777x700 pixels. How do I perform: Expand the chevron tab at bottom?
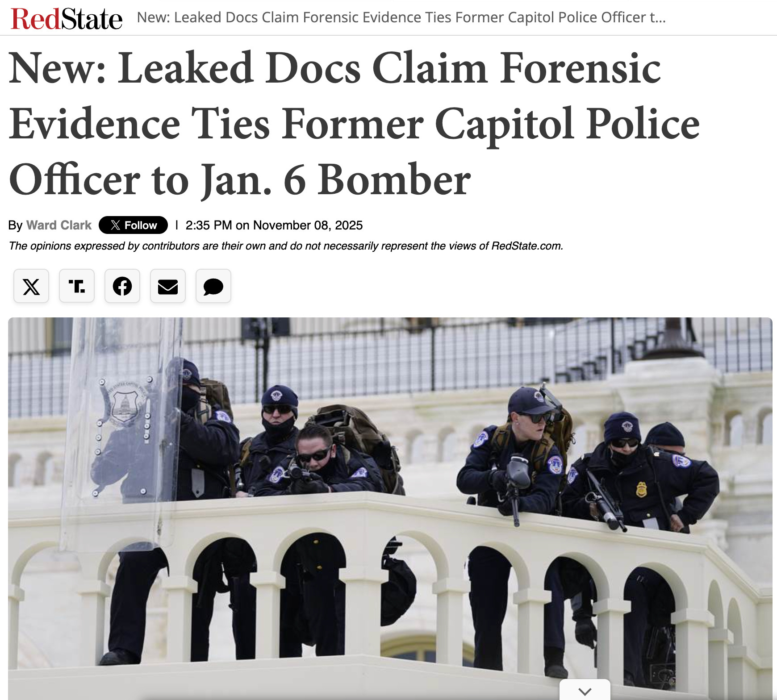click(x=585, y=690)
